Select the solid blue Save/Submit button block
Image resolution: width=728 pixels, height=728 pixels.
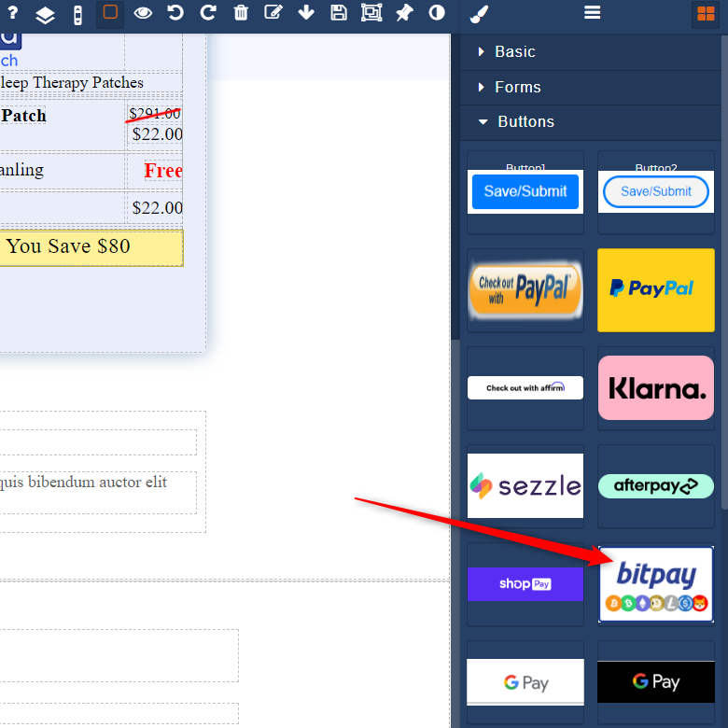click(x=525, y=191)
